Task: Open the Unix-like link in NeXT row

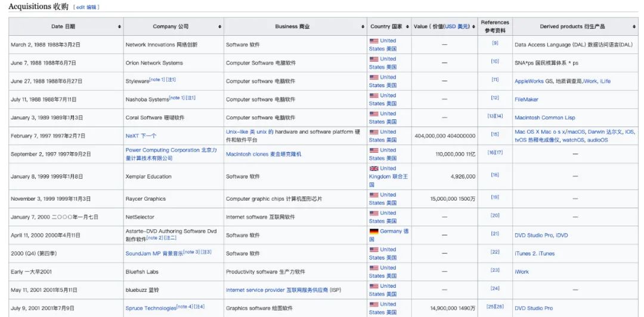Action: 250,132
